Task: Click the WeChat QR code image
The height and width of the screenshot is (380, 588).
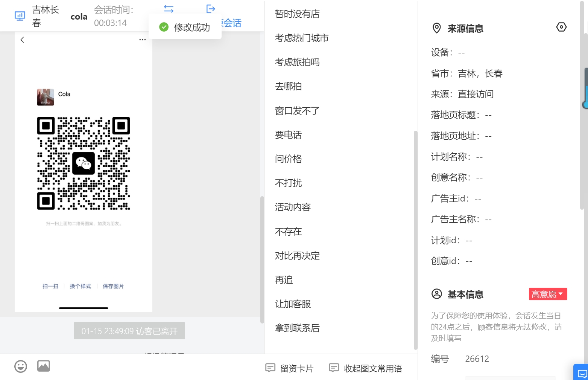Action: [x=84, y=163]
